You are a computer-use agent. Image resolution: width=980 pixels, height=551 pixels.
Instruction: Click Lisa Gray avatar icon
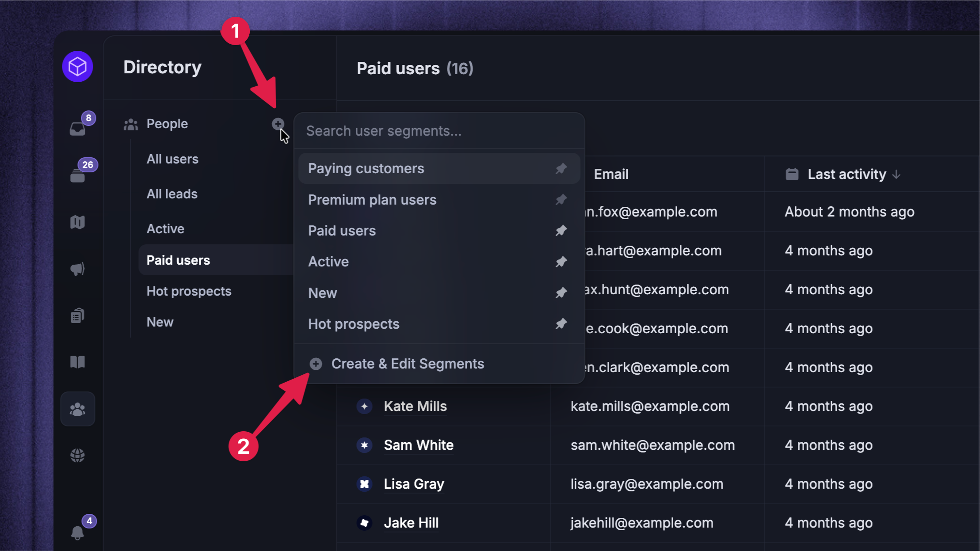pos(364,484)
